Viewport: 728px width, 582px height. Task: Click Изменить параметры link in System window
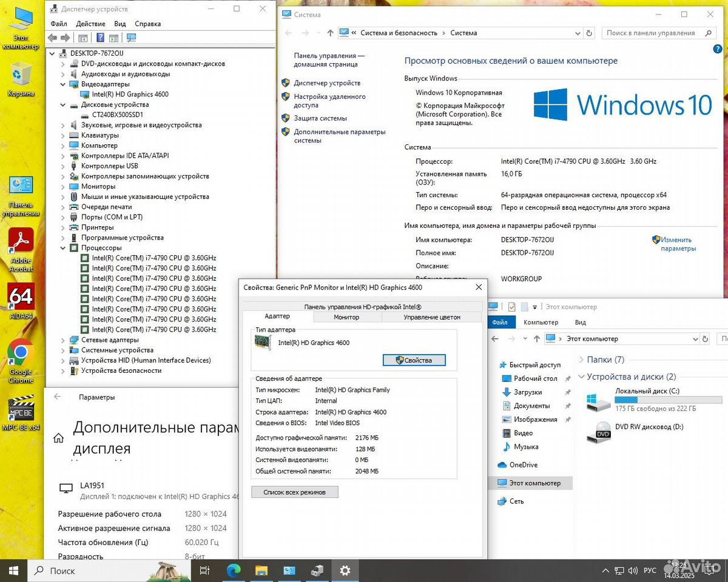(678, 244)
